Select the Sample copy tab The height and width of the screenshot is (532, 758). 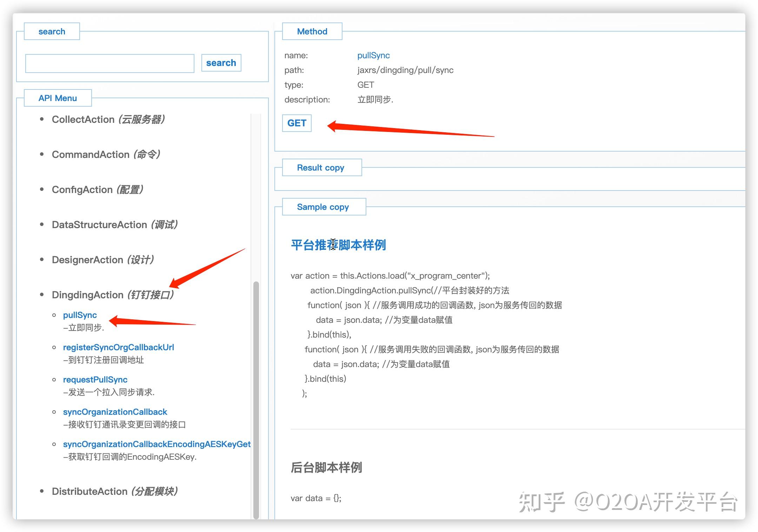click(x=323, y=207)
